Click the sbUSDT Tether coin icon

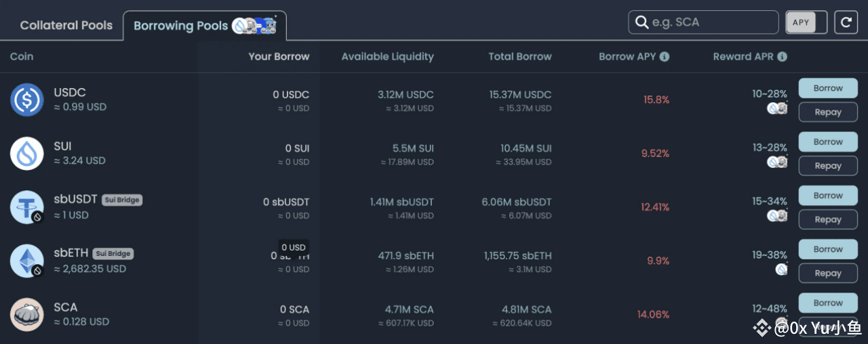(x=27, y=207)
